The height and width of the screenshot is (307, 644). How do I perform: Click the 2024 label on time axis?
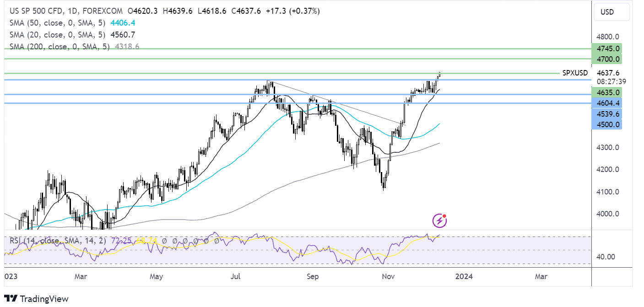click(x=464, y=276)
